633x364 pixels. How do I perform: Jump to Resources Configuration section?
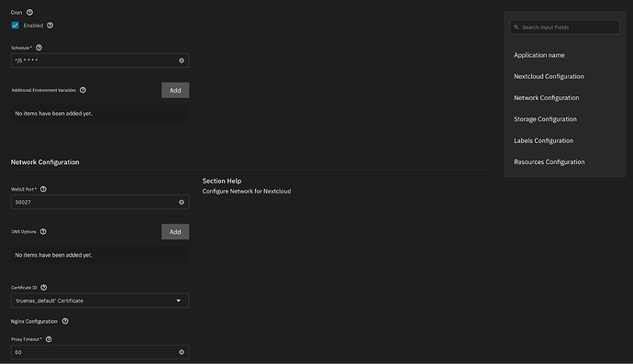tap(549, 162)
